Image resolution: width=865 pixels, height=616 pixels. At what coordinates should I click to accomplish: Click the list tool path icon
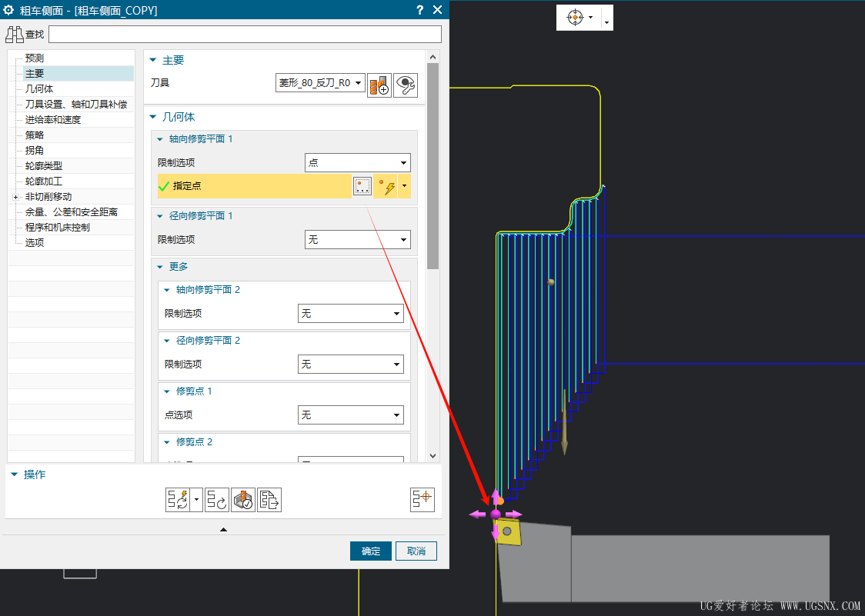pos(269,500)
